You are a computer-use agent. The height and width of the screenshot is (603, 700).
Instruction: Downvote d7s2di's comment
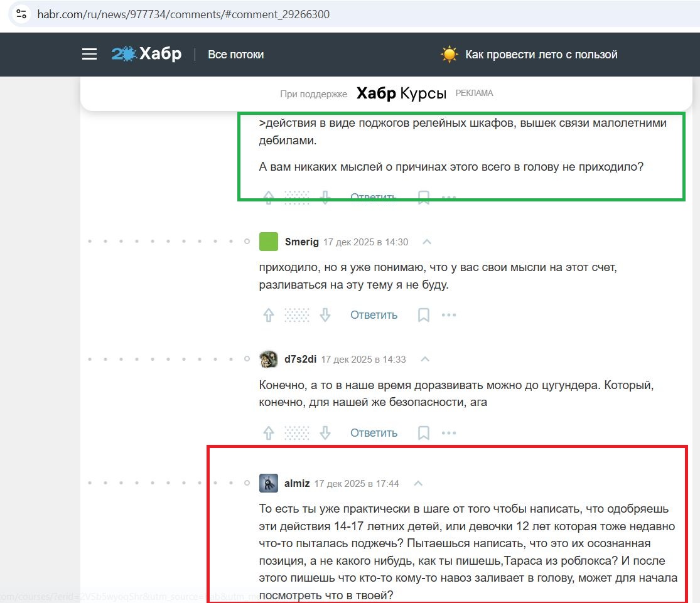tap(325, 433)
